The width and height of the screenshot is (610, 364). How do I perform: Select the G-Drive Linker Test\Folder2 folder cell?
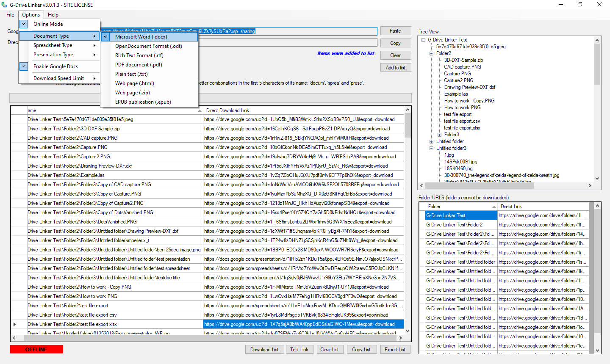461,225
